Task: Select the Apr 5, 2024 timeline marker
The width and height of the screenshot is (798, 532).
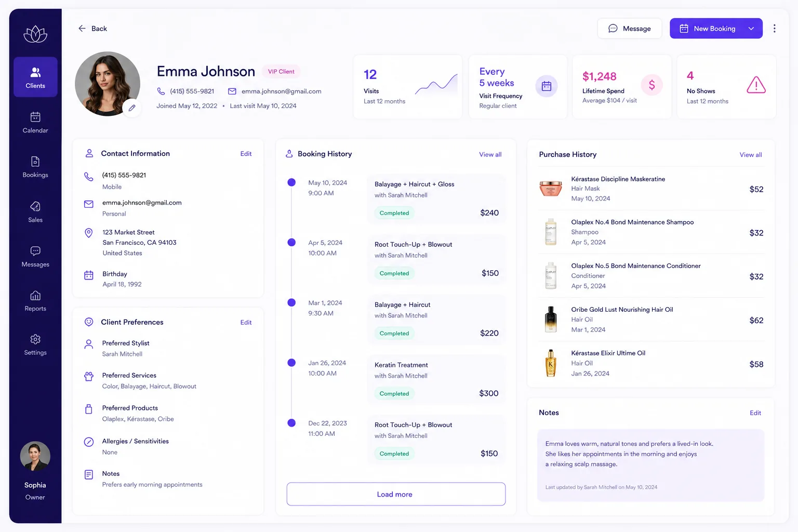Action: click(291, 242)
